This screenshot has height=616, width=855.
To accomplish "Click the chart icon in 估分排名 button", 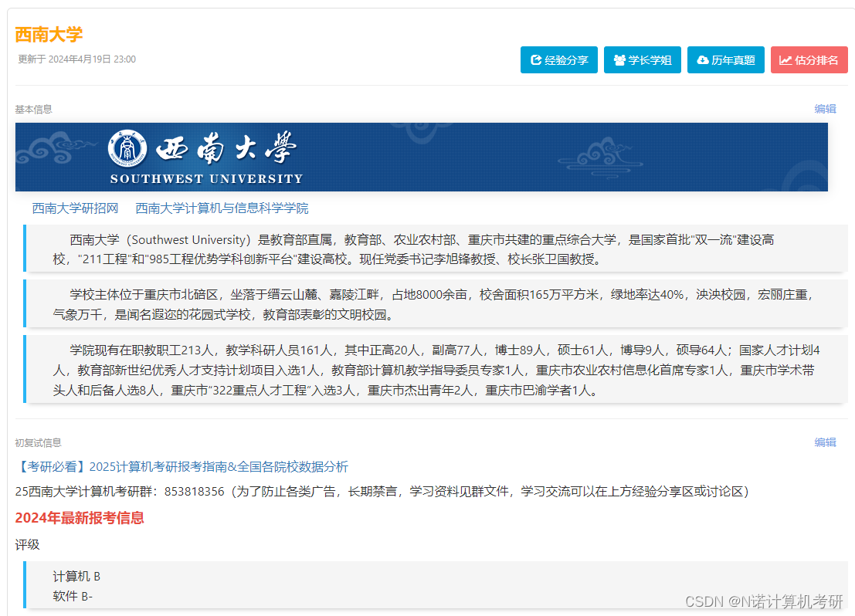I will (x=785, y=60).
